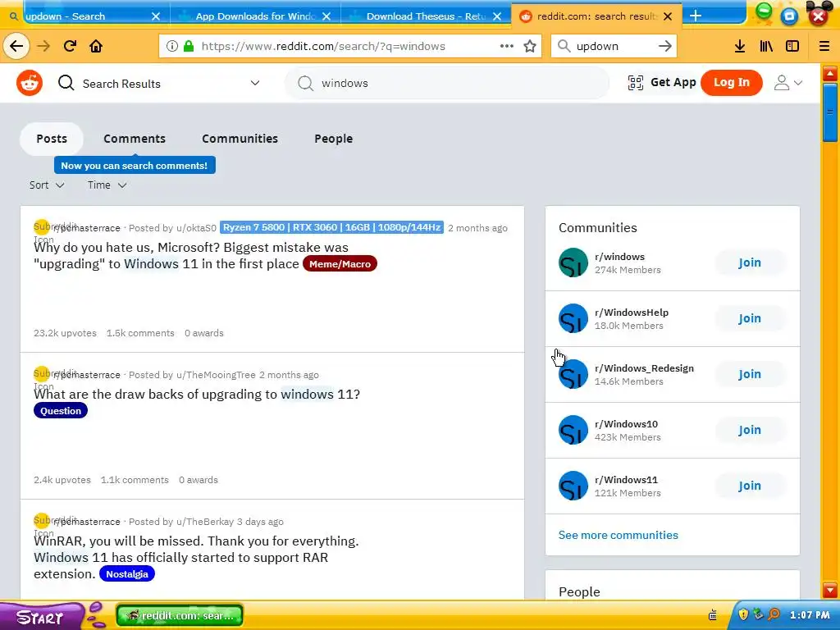This screenshot has height=630, width=840.
Task: Switch to the People tab
Action: pos(333,139)
